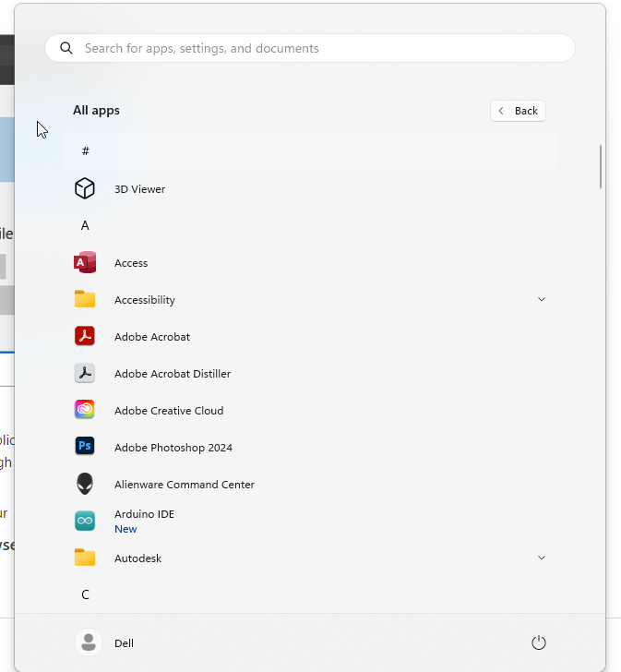Open the Arduino IDE teal icon
This screenshot has height=672, width=621.
85,521
